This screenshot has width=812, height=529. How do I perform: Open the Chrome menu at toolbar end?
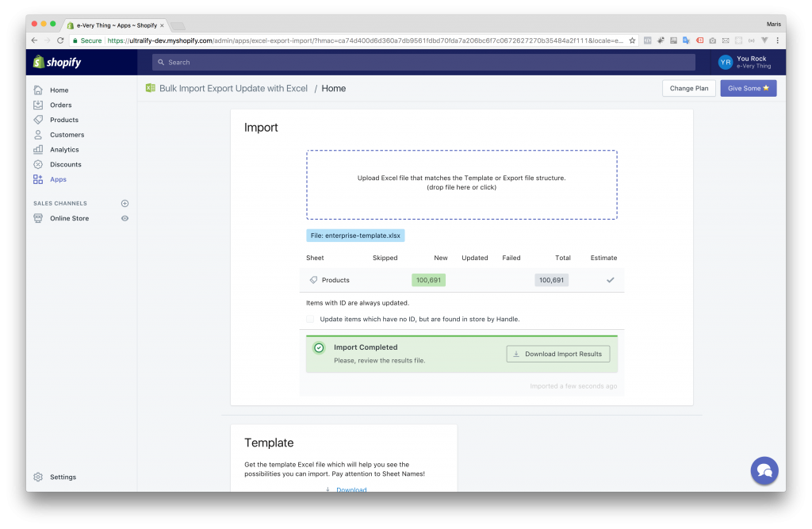coord(777,40)
